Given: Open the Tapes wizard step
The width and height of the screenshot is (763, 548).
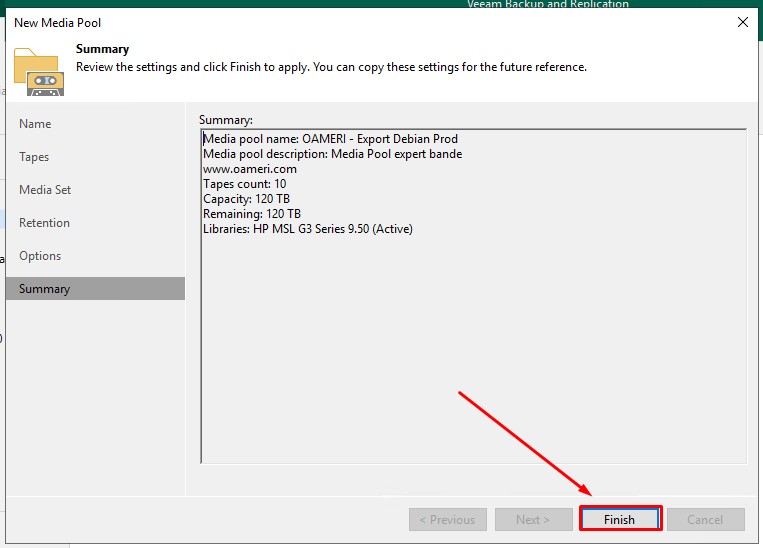Looking at the screenshot, I should [34, 157].
